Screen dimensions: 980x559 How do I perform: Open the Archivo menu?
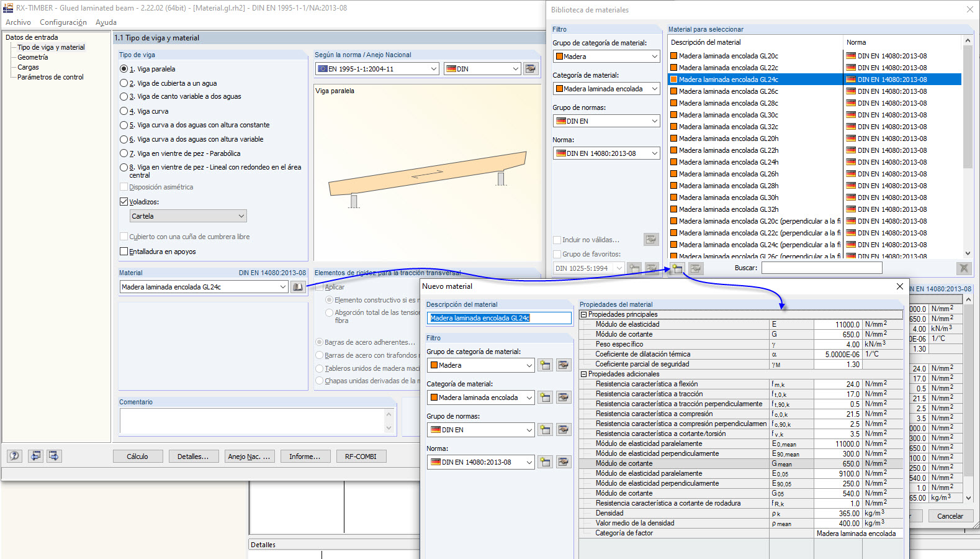tap(18, 22)
